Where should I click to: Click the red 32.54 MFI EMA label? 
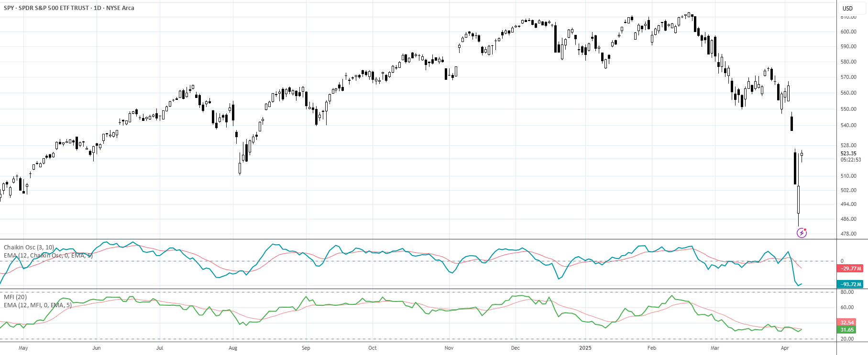[x=847, y=323]
